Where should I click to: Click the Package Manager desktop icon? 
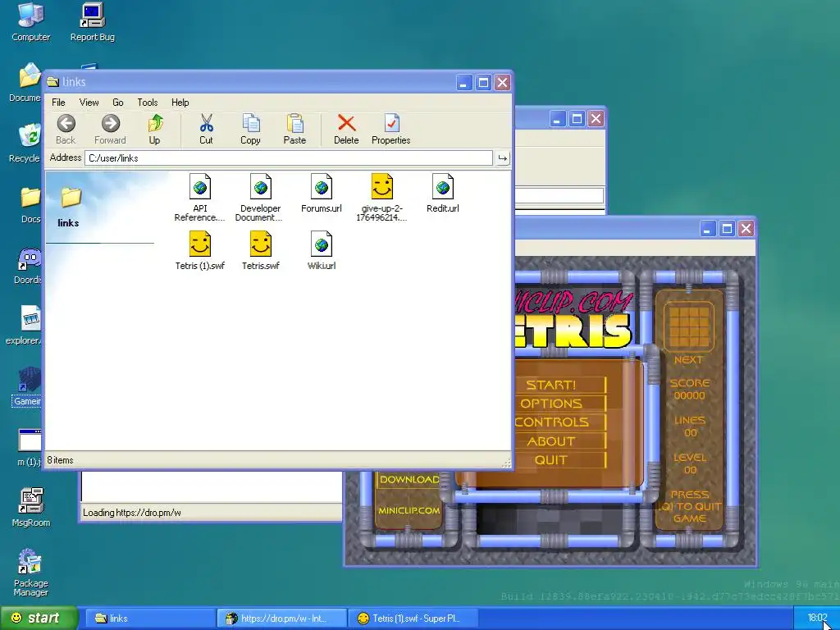(x=31, y=572)
